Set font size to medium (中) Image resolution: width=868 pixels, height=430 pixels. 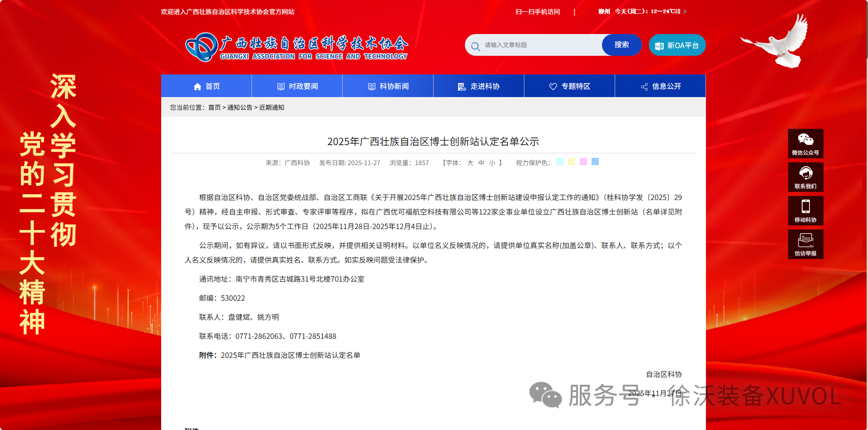481,163
